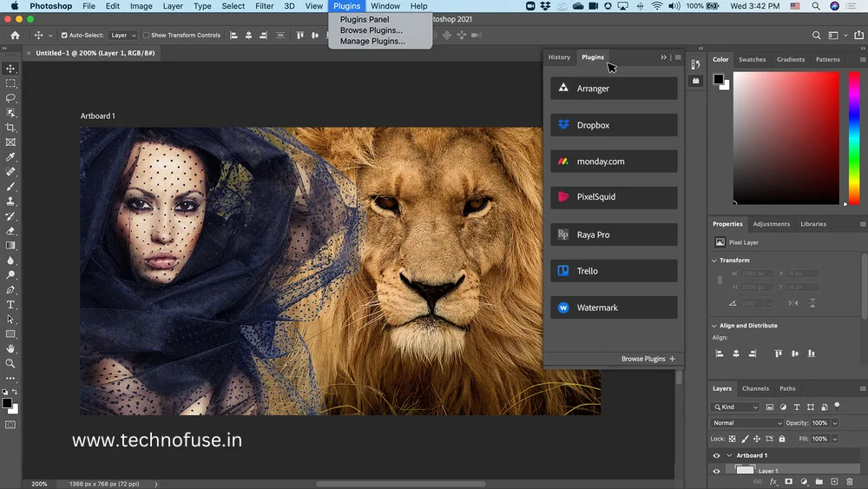Open the Search icon in options bar

coord(816,35)
